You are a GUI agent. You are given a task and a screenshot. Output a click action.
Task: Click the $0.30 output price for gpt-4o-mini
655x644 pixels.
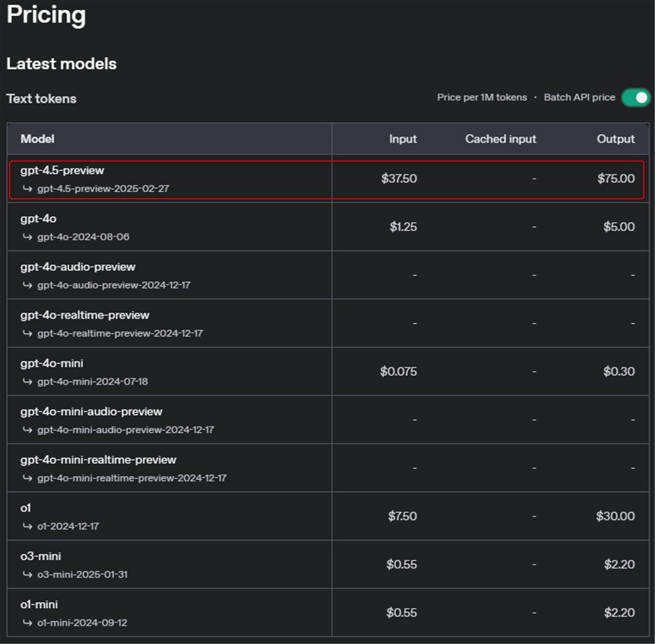(619, 372)
